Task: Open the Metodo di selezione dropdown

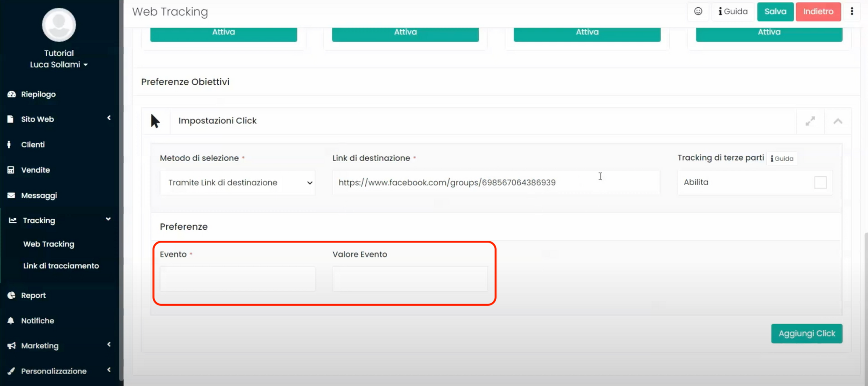Action: pos(237,182)
